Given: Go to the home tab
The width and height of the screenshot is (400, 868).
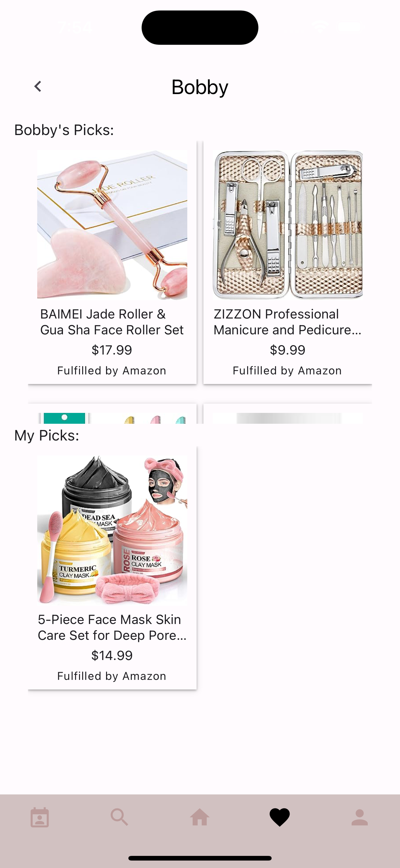Looking at the screenshot, I should tap(200, 817).
